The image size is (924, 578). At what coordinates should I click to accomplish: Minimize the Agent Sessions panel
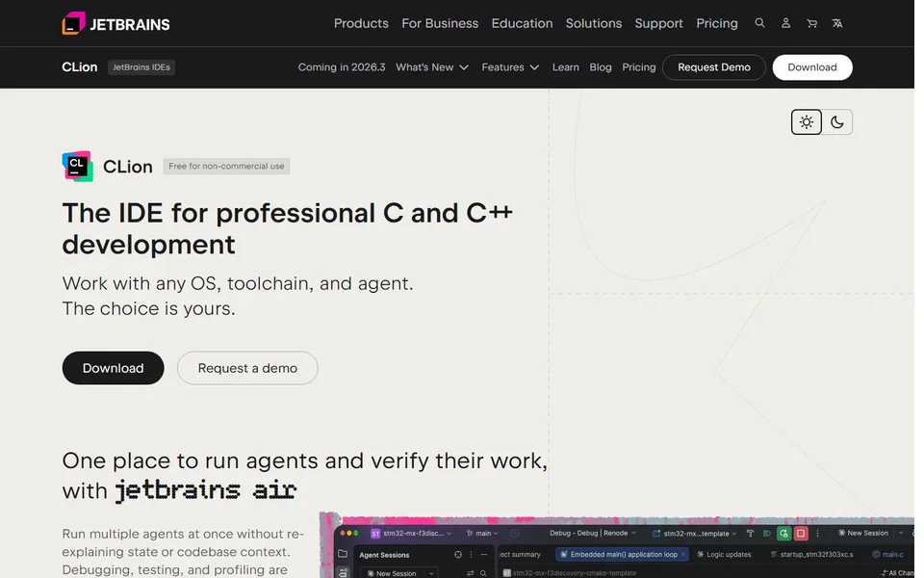point(484,555)
